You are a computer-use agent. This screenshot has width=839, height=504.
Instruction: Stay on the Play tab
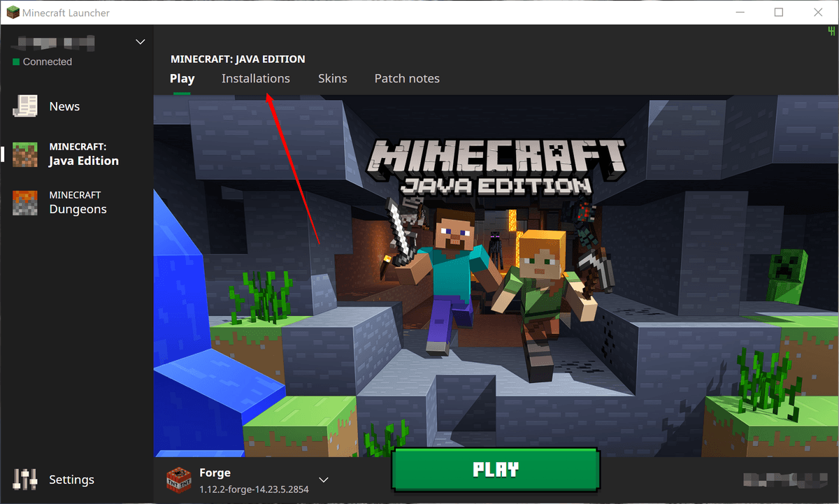pos(182,78)
